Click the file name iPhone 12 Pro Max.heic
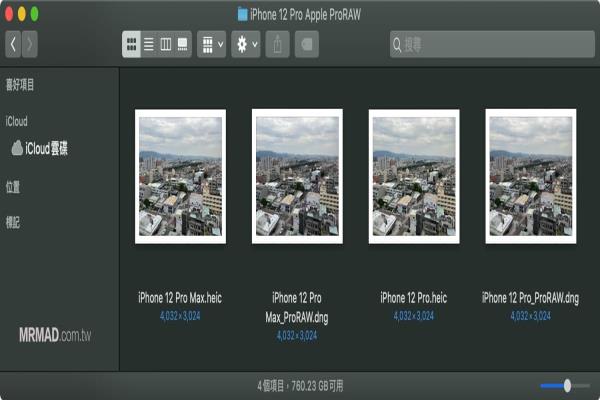 point(180,298)
